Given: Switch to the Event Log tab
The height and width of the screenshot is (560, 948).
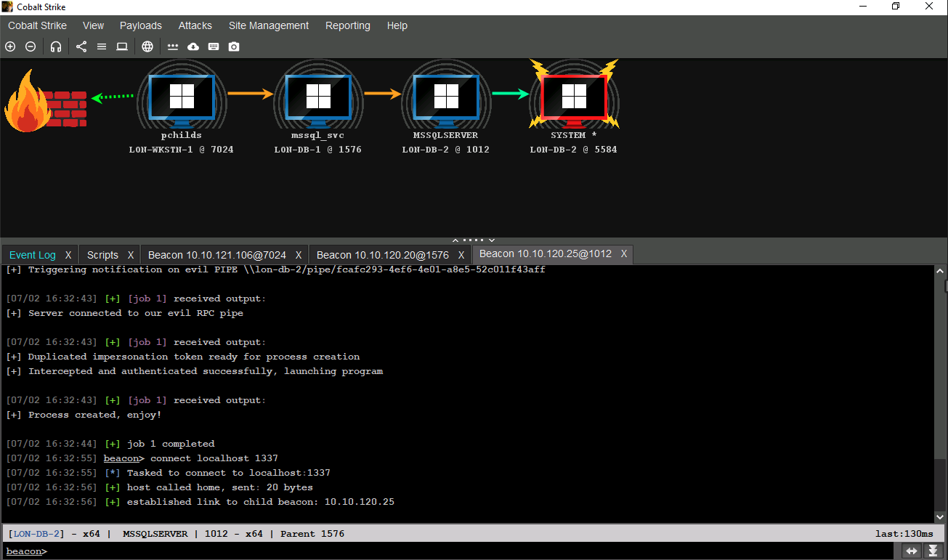Looking at the screenshot, I should coord(33,255).
